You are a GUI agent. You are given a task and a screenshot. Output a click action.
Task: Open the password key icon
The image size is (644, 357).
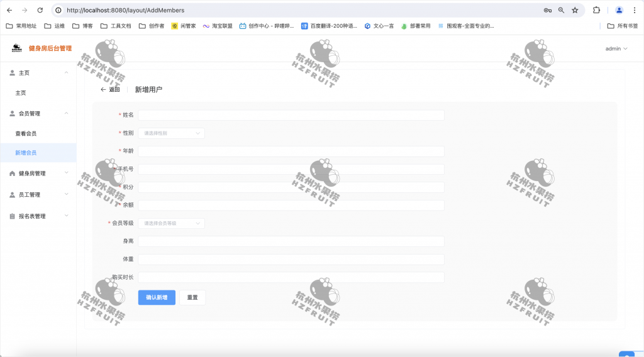[548, 10]
